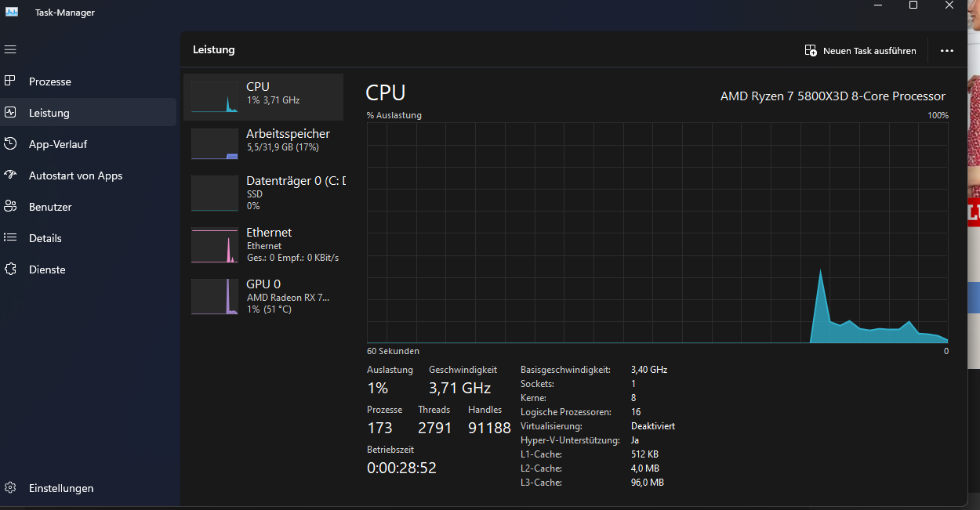980x510 pixels.
Task: Click the CPU utilization graph
Action: click(658, 233)
